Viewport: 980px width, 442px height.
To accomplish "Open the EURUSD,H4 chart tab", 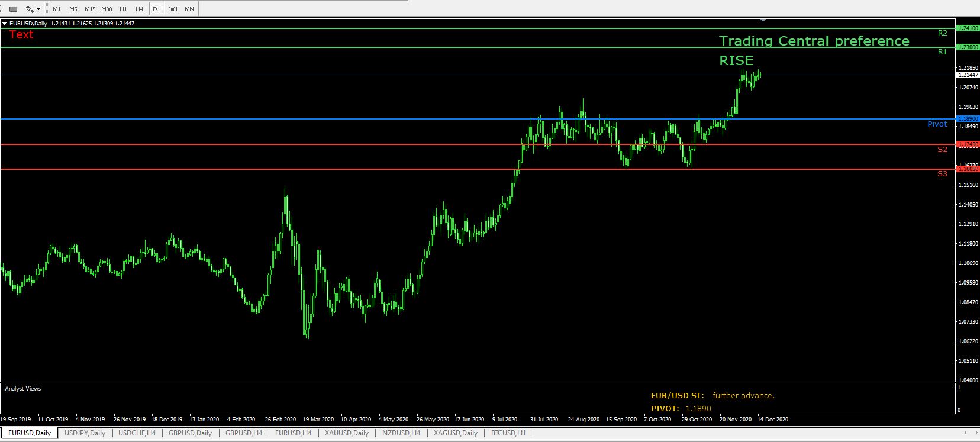I will click(293, 433).
